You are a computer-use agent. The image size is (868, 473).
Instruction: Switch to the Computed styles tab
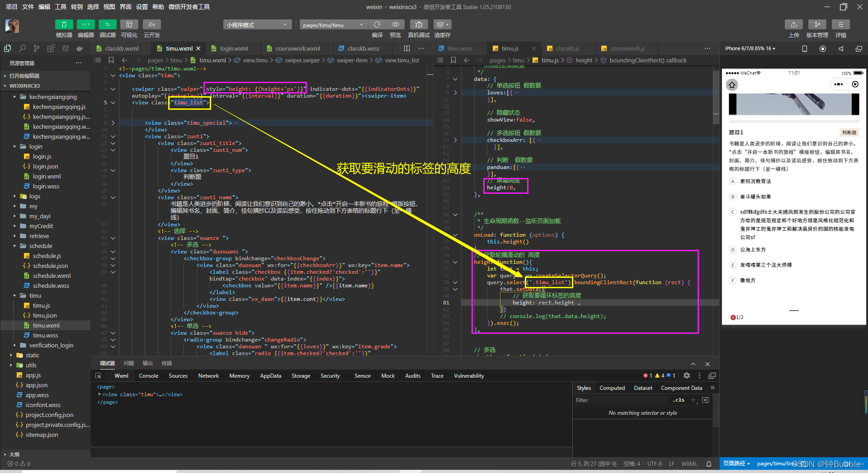(x=612, y=388)
